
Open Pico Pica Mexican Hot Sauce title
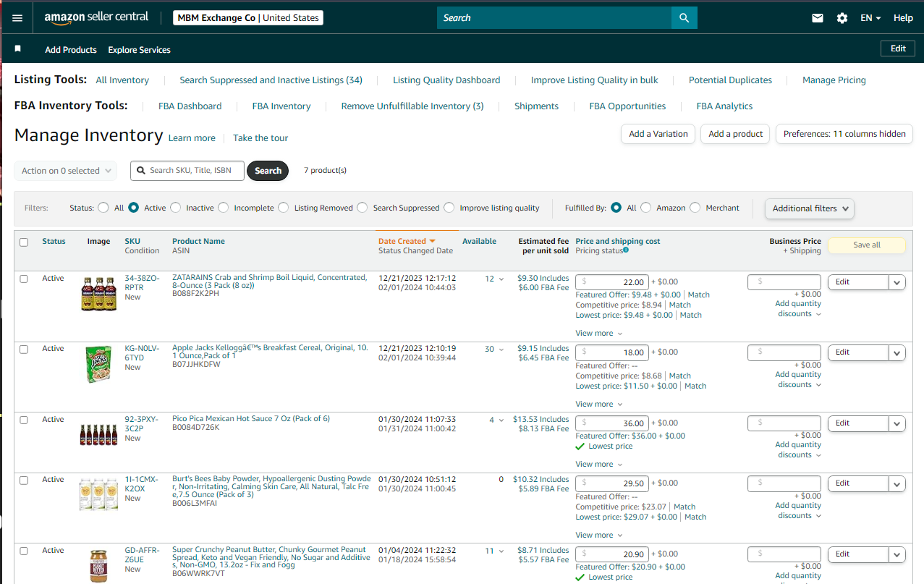251,419
